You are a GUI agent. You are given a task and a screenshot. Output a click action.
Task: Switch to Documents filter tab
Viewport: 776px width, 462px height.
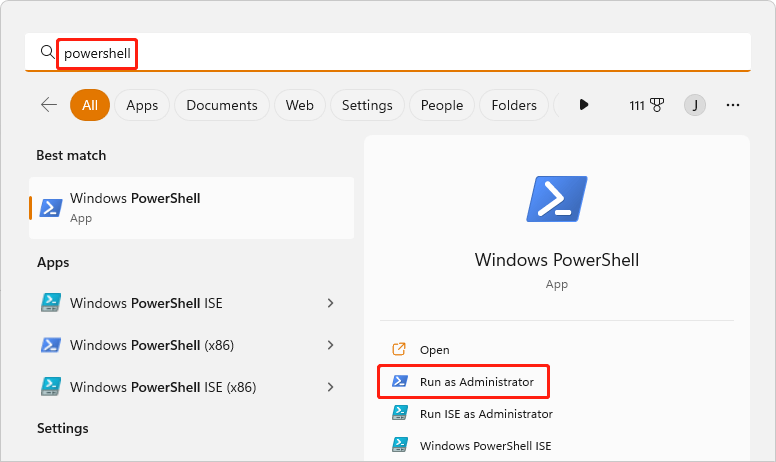point(221,105)
